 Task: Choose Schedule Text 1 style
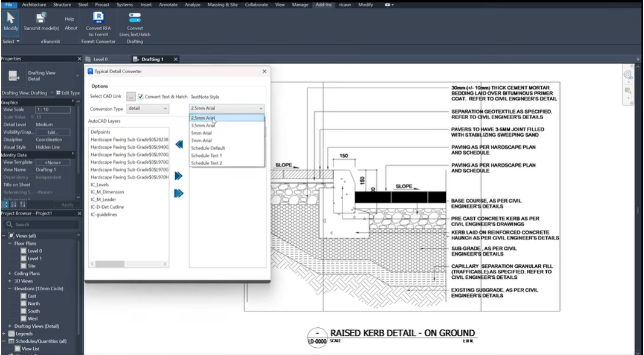point(227,155)
